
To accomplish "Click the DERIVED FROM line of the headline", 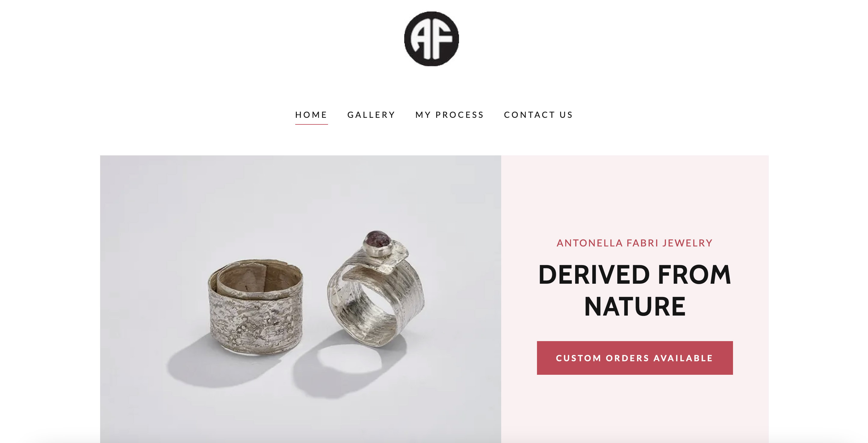I will click(x=635, y=275).
